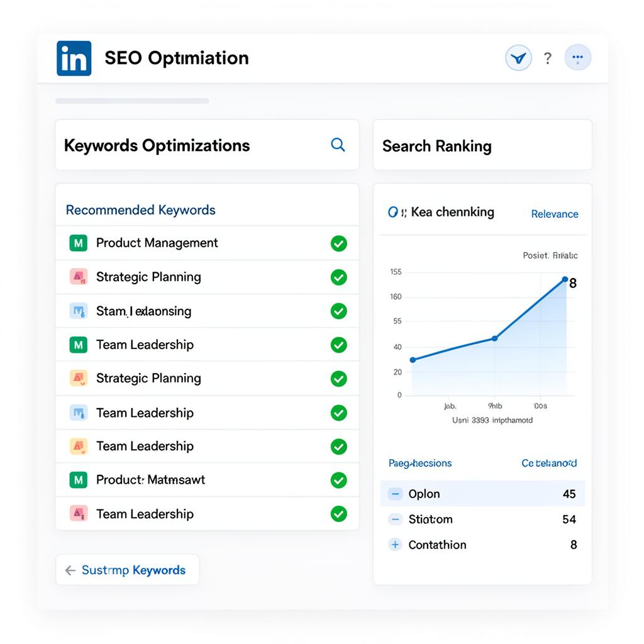Click the Contathion value 8

(x=574, y=545)
